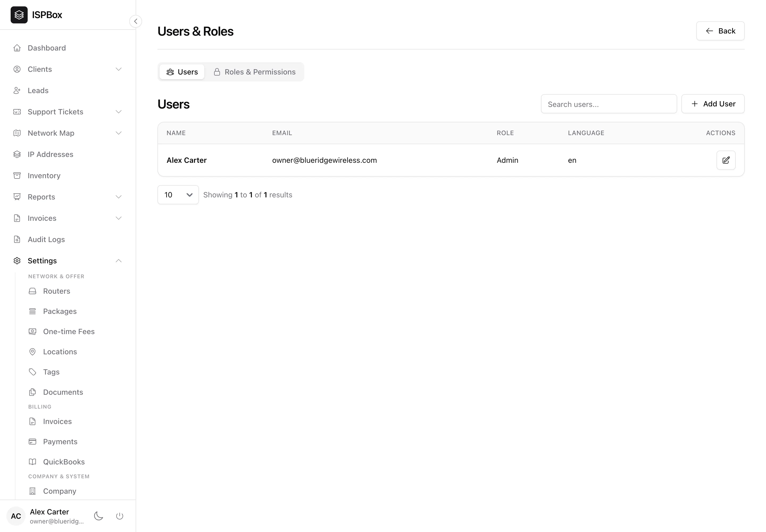
Task: Click the owner@blueridgewireless.com email cell
Action: coord(324,160)
